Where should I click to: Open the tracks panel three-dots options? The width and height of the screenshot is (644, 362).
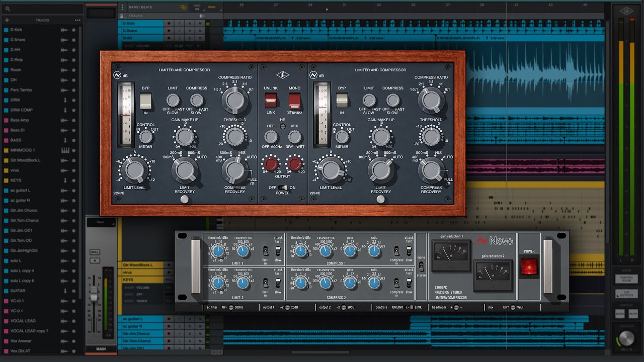click(x=77, y=20)
